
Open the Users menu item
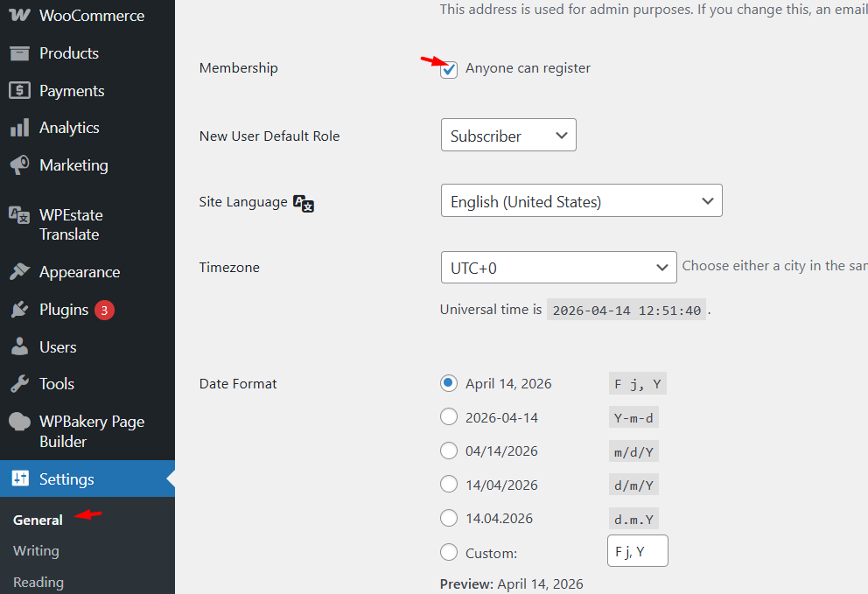(x=58, y=347)
